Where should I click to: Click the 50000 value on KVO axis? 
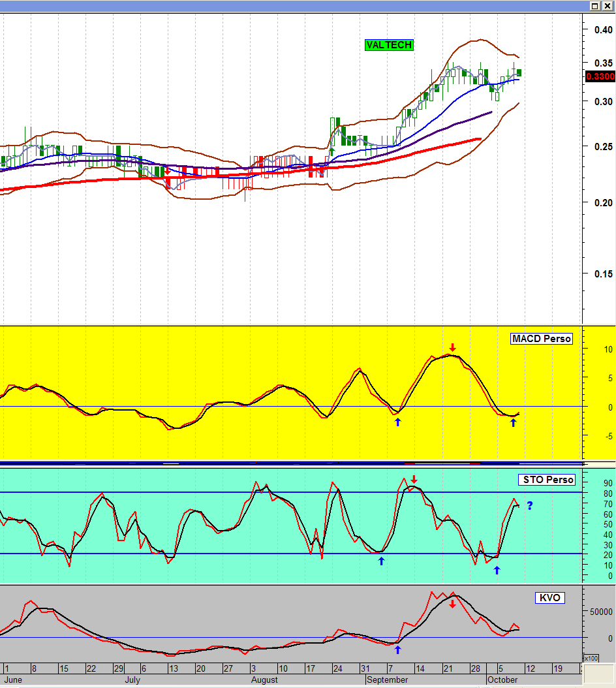pos(601,612)
